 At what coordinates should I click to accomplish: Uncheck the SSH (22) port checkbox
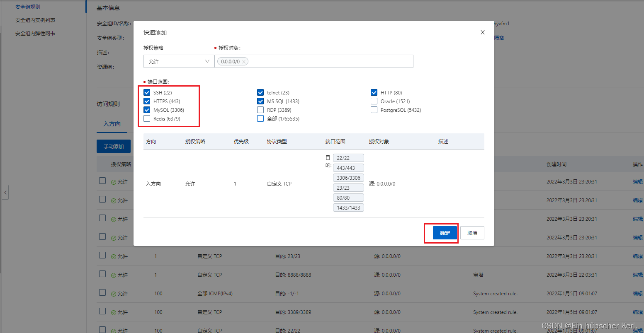point(147,92)
